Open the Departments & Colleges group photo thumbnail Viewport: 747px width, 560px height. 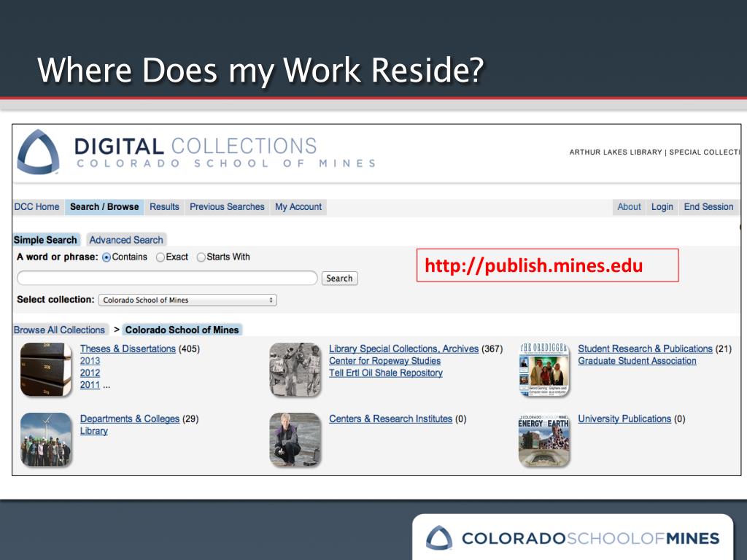click(46, 440)
